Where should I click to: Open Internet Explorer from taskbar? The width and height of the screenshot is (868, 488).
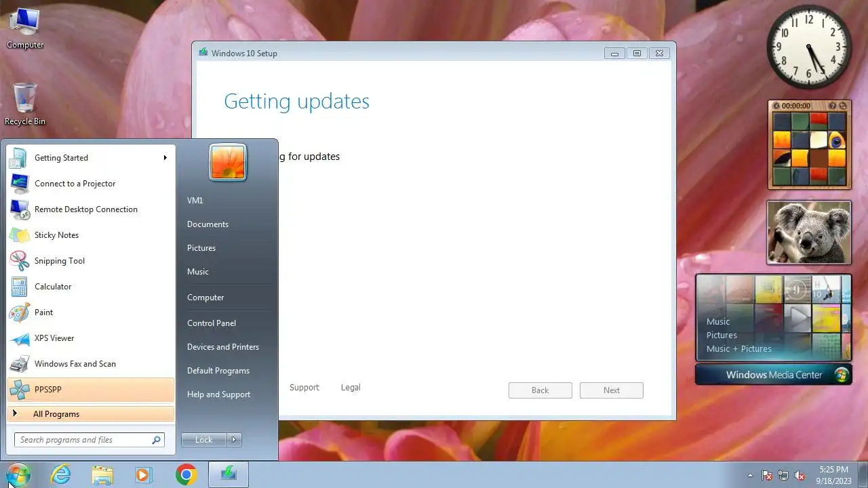[x=61, y=474]
